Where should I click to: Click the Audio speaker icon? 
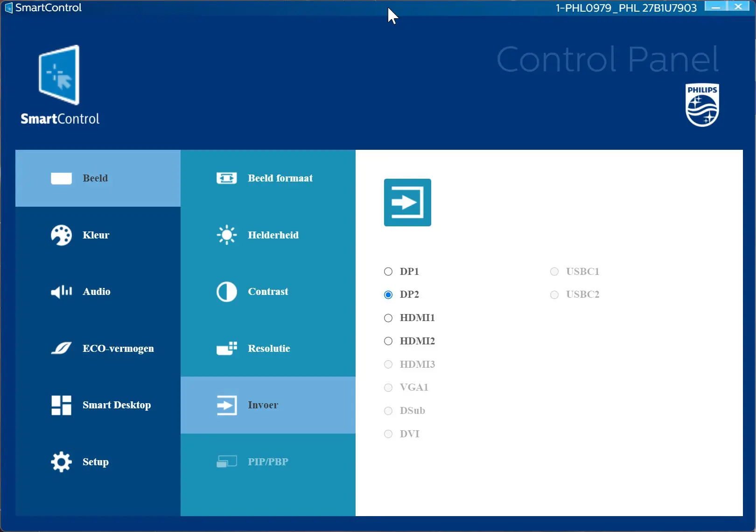click(x=61, y=292)
